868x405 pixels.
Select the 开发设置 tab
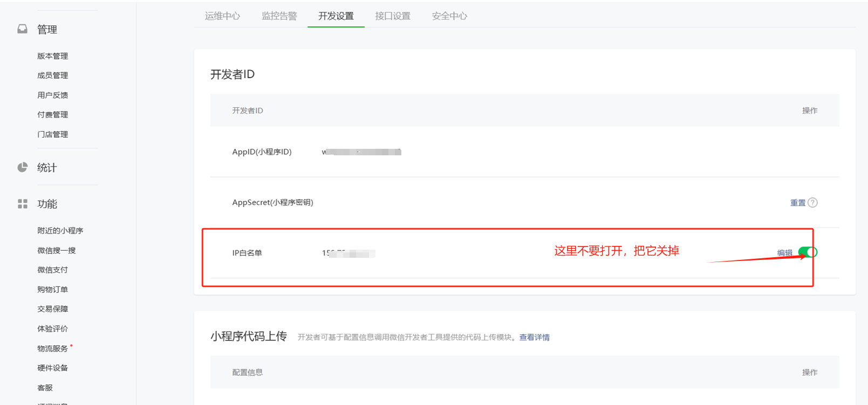tap(336, 16)
